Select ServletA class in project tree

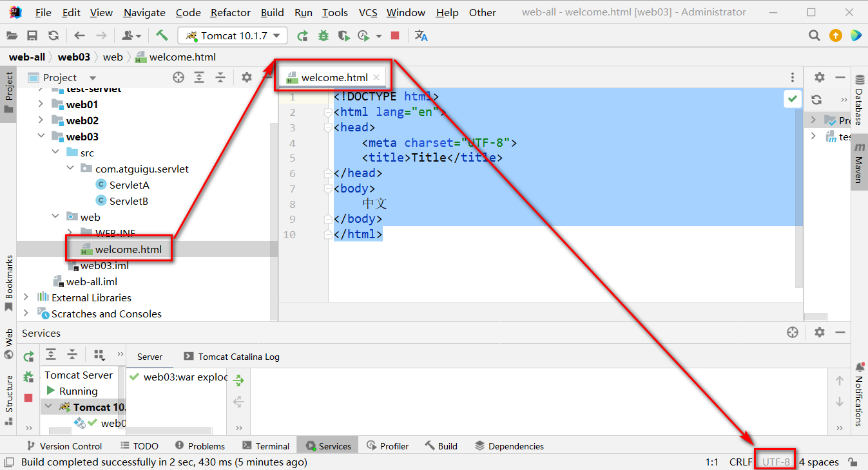pyautogui.click(x=129, y=185)
